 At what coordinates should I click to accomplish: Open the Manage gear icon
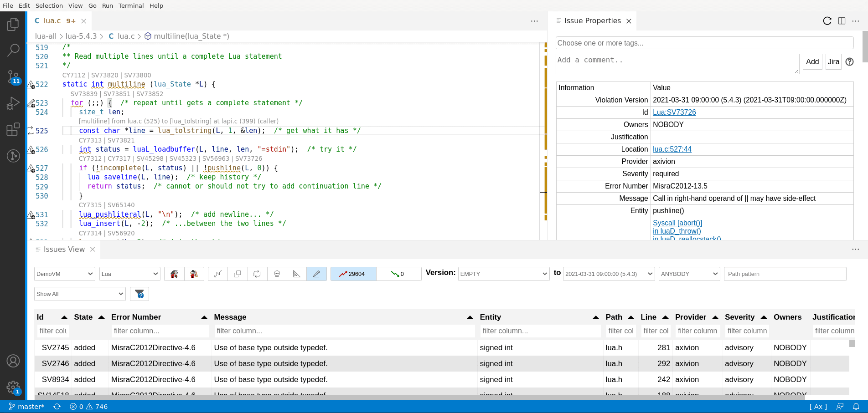point(13,388)
